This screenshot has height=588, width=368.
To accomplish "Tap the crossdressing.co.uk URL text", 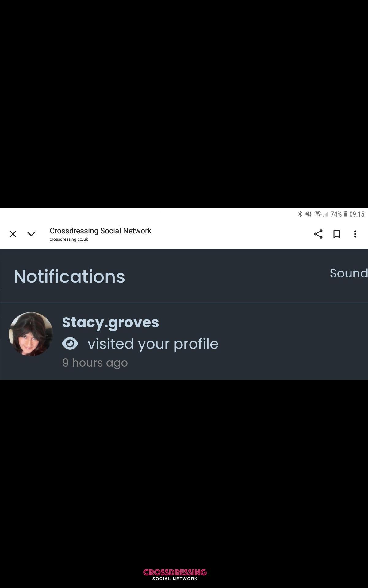I will pyautogui.click(x=69, y=239).
